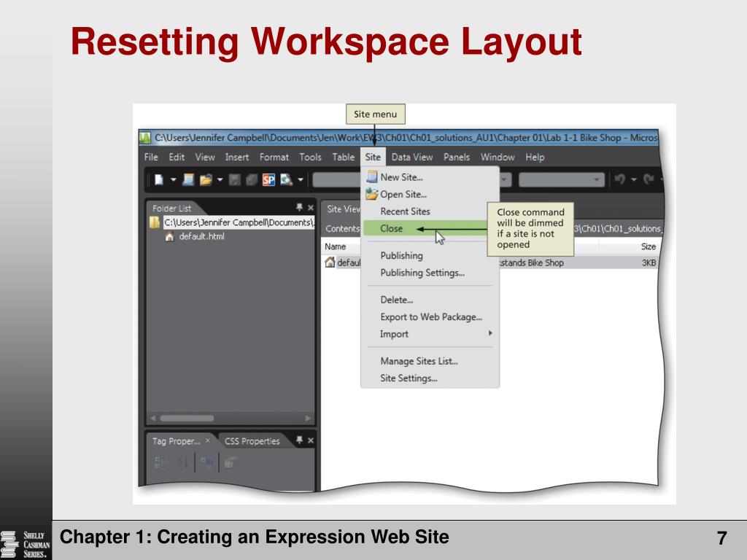Open the Table menu
747x560 pixels.
point(343,157)
